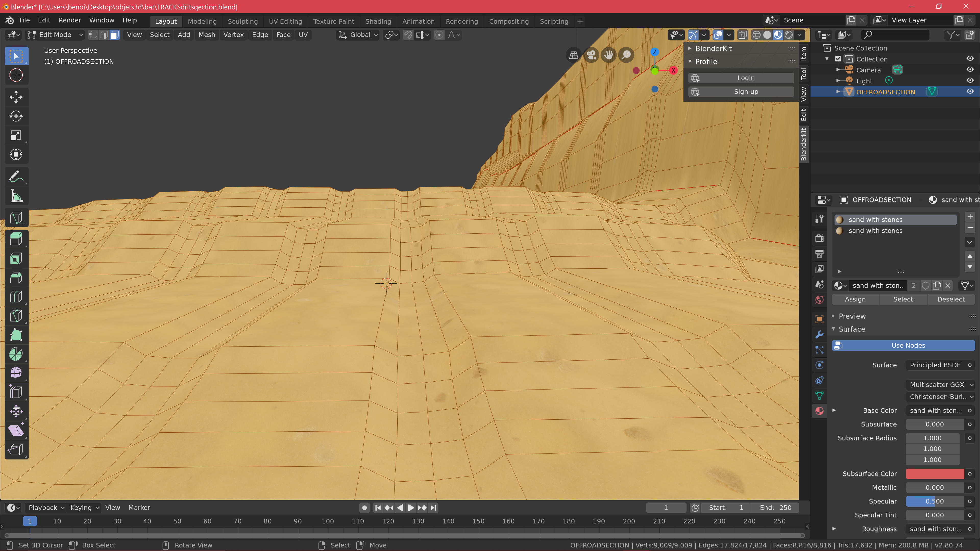This screenshot has width=980, height=551.
Task: Activate the Scale tool
Action: [x=16, y=135]
